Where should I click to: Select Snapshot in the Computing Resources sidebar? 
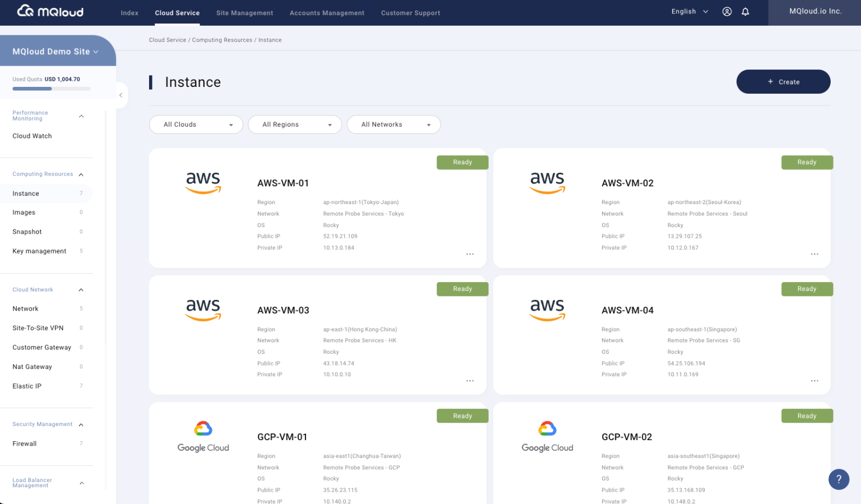click(x=27, y=232)
